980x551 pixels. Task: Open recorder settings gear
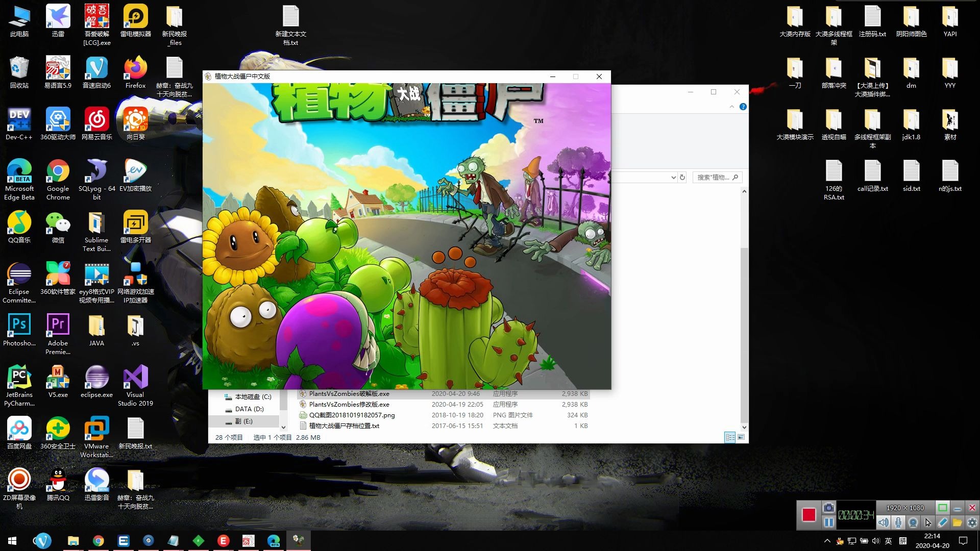pos(972,522)
